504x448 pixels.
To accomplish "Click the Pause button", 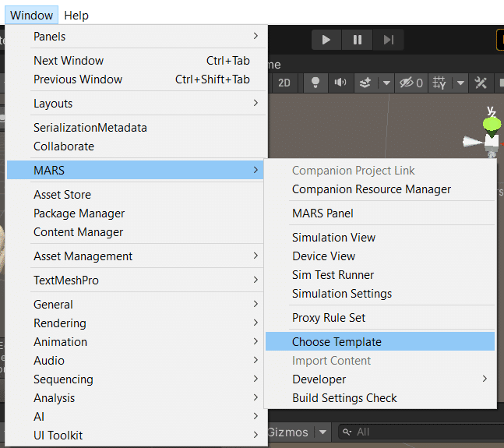I will click(x=357, y=40).
